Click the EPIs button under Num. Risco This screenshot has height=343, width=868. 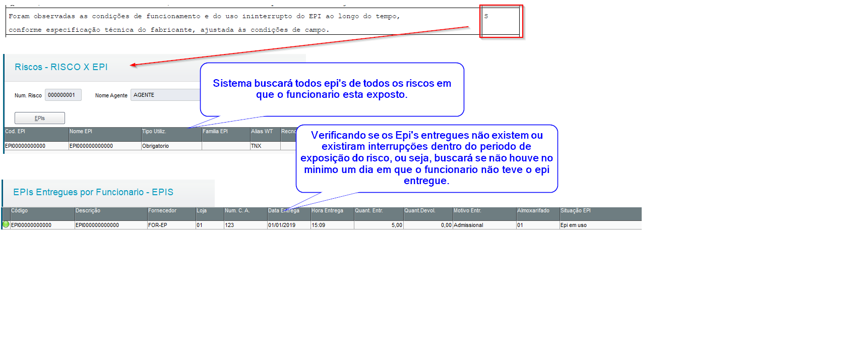(40, 118)
